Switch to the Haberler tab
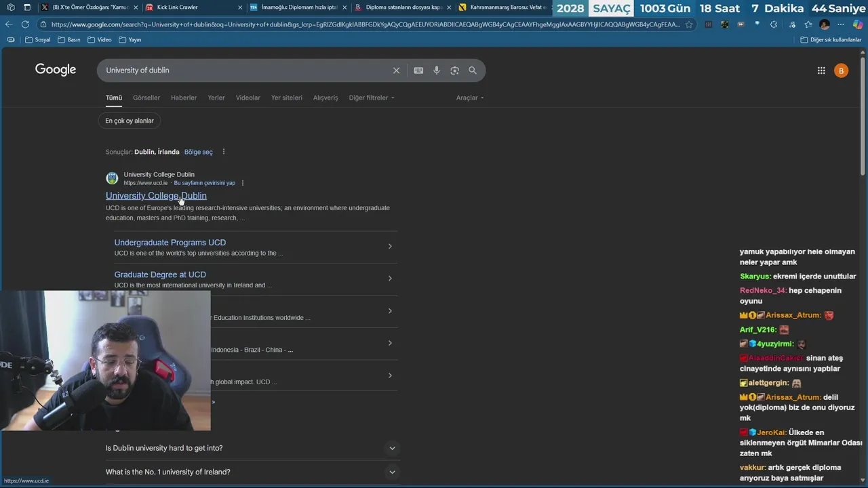The image size is (868, 488). [184, 98]
